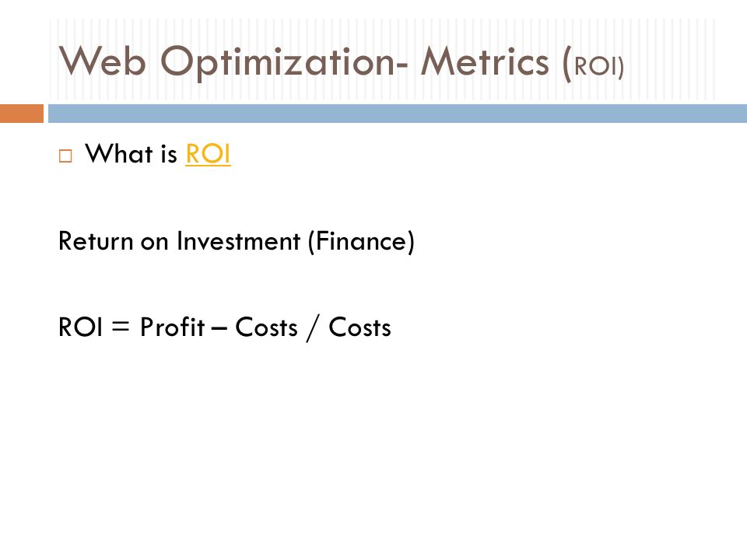Click the word Return

(95, 241)
